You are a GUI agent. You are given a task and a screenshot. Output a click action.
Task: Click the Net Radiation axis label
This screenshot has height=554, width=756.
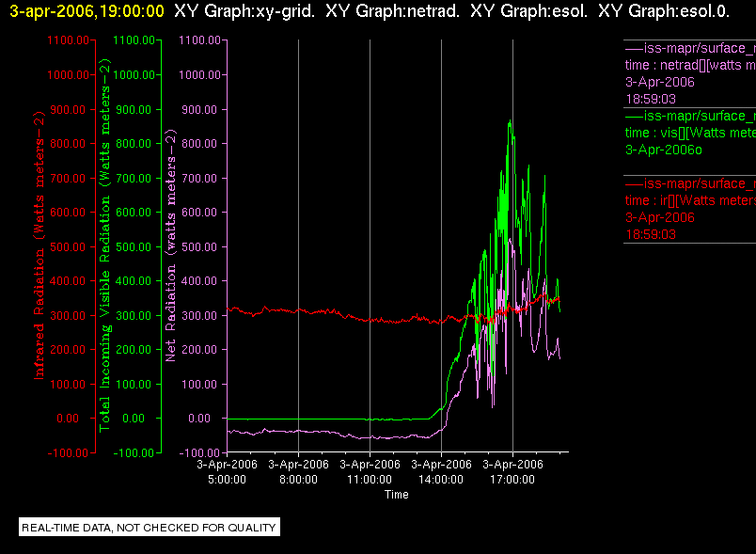171,245
